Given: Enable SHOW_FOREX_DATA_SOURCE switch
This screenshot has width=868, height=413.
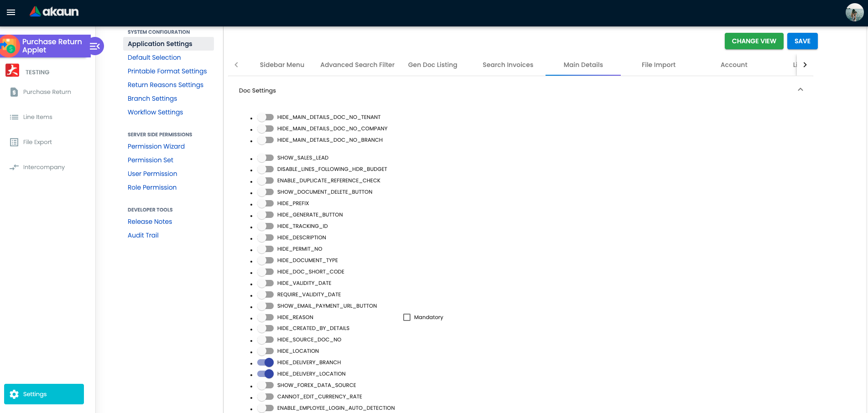Looking at the screenshot, I should click(265, 385).
